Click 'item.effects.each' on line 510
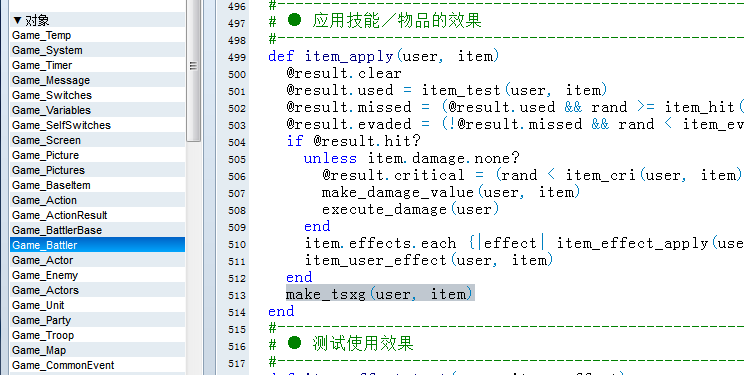745x375 pixels. pos(380,243)
